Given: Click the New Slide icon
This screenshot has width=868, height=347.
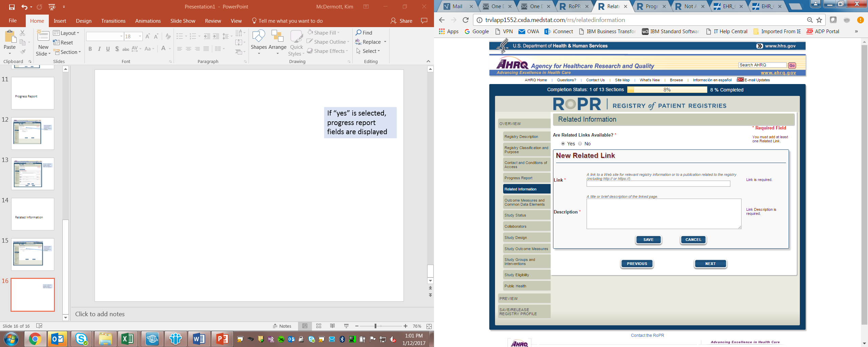Looking at the screenshot, I should (43, 37).
